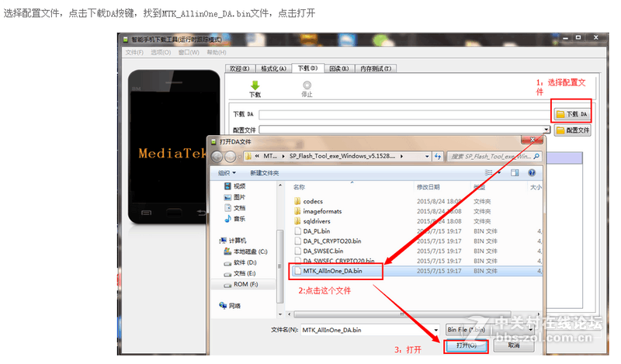Select the Documents (E:) drive
The image size is (621, 364).
240,274
